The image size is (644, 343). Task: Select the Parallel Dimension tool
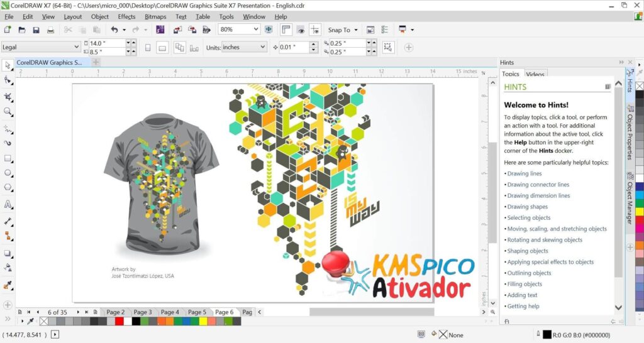[8, 222]
